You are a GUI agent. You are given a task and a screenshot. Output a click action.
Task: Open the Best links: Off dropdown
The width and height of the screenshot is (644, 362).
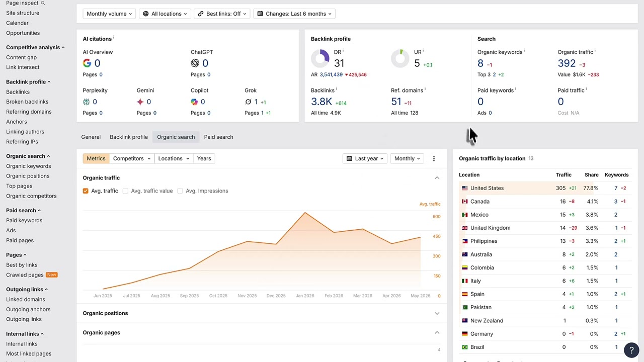[x=222, y=14]
